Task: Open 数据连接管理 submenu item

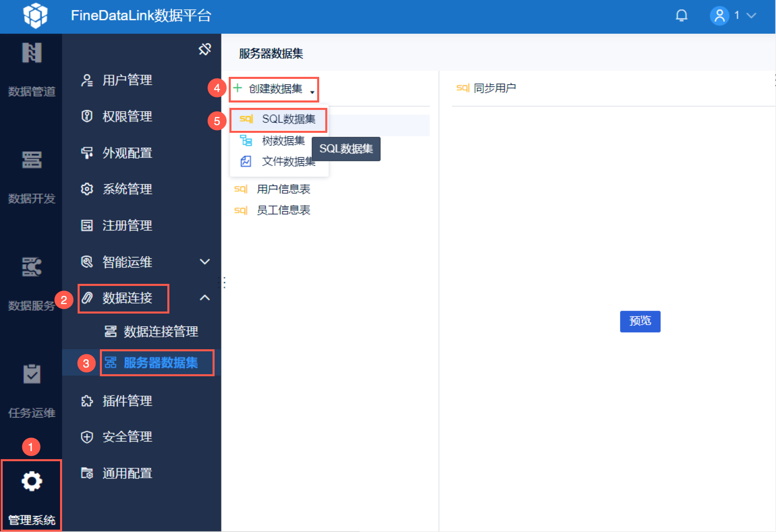Action: (x=161, y=331)
